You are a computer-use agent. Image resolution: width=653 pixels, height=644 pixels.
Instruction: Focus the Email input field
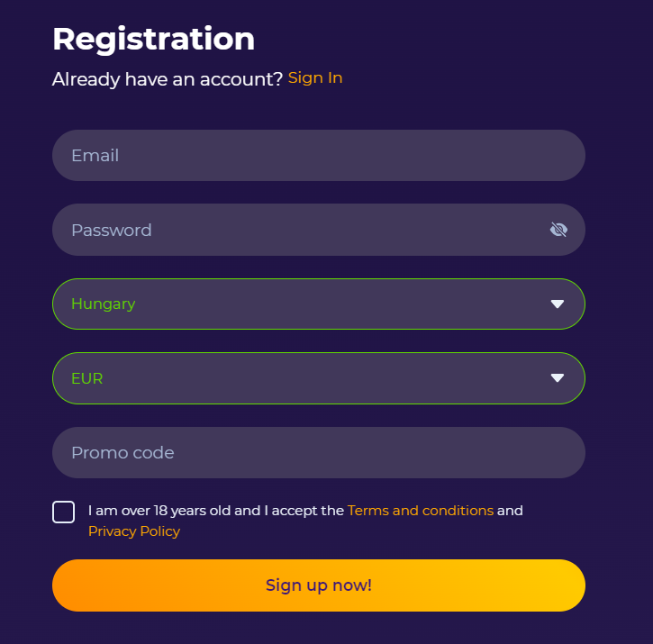319,156
